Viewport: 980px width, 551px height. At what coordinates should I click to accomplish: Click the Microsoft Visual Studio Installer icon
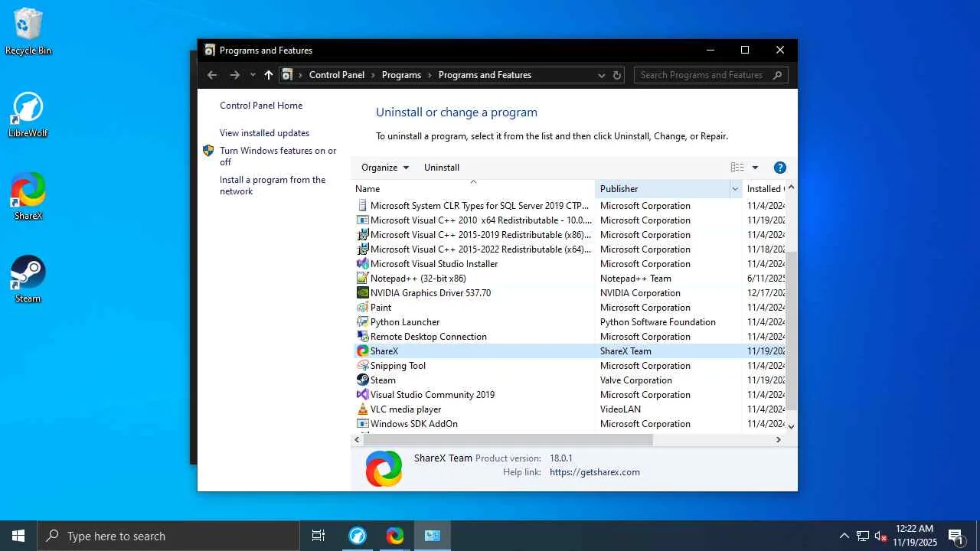click(x=363, y=264)
